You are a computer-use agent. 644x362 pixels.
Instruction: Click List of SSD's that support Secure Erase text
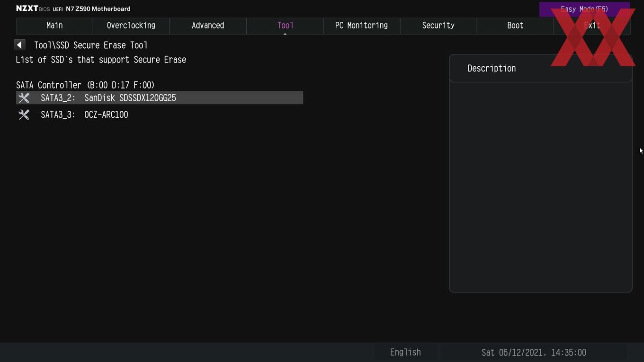[101, 60]
